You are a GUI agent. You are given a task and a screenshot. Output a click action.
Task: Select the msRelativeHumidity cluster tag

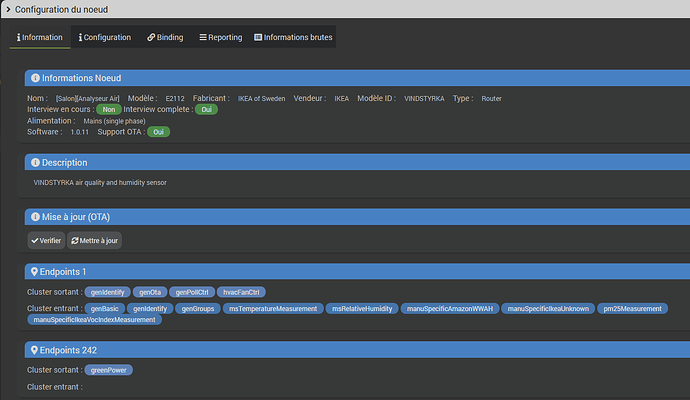tap(362, 308)
